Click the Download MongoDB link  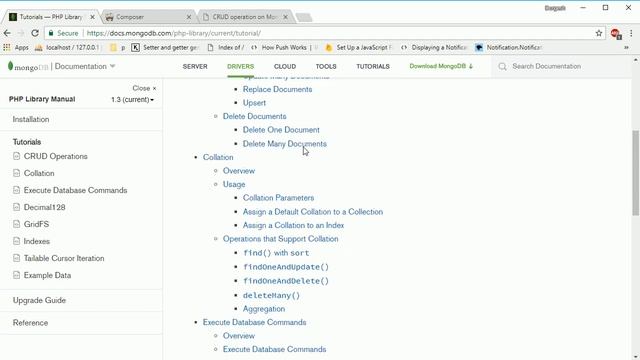[x=441, y=66]
